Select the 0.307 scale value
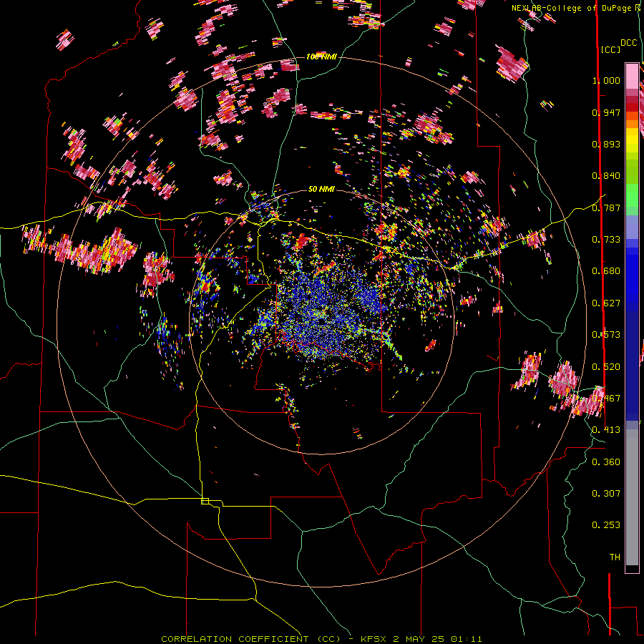The image size is (644, 644). pyautogui.click(x=606, y=494)
